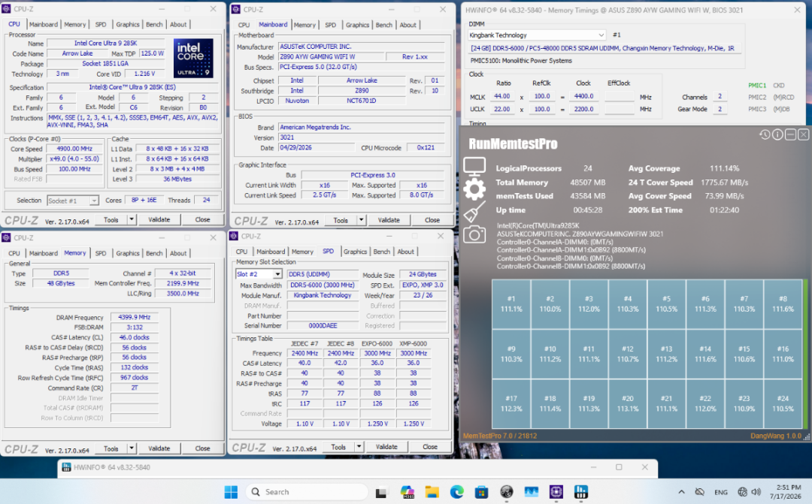
Task: Launch Copilot from the taskbar
Action: click(x=407, y=492)
